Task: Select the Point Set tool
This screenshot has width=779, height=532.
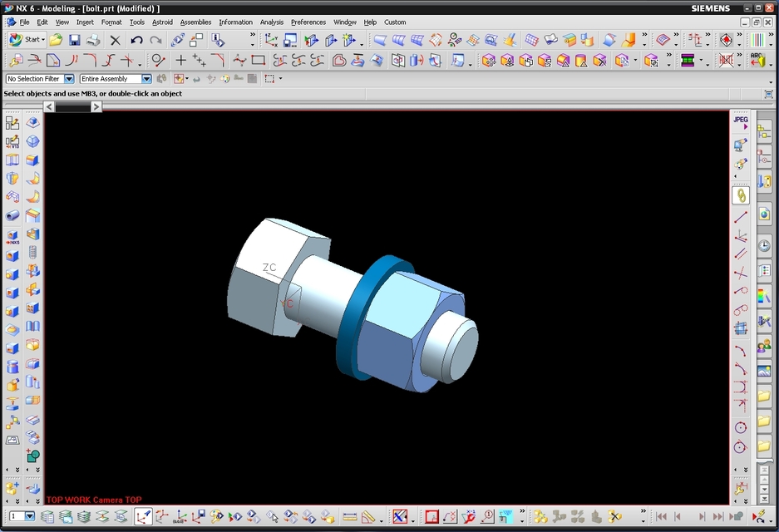Action: click(x=200, y=61)
